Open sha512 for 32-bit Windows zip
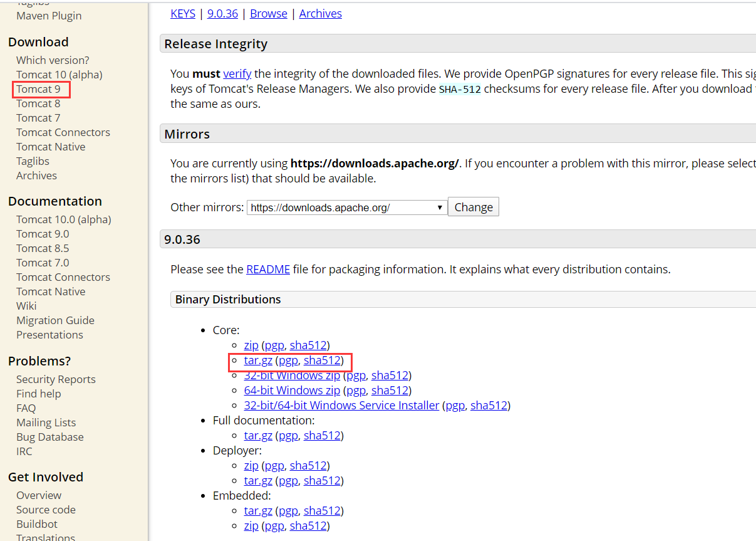 click(x=390, y=375)
